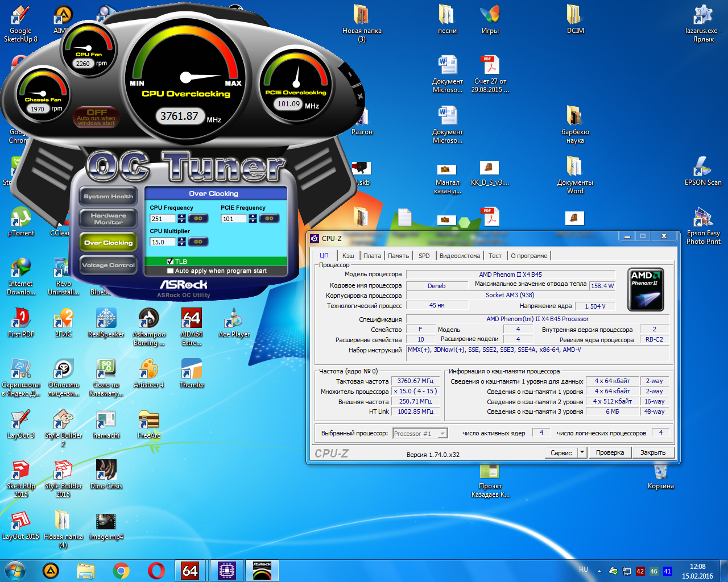Lower CPU Multiplier with the down arrow
Viewport: 728px width, 582px height.
click(x=181, y=244)
